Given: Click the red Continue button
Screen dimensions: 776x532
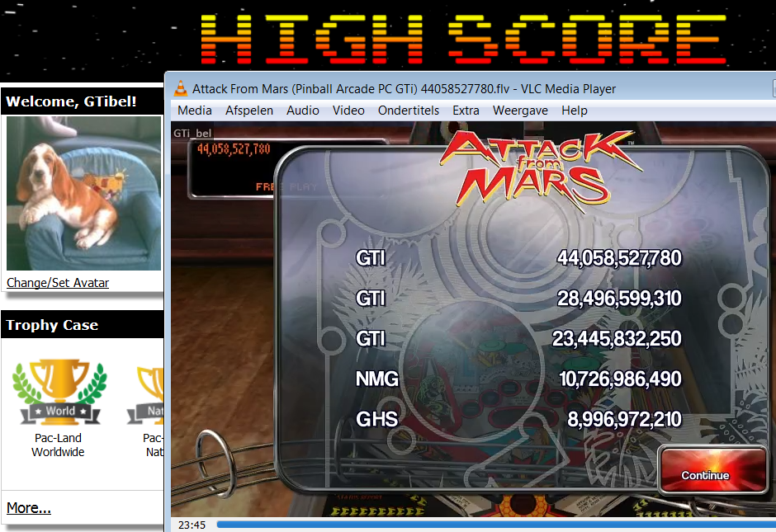Looking at the screenshot, I should click(x=712, y=470).
